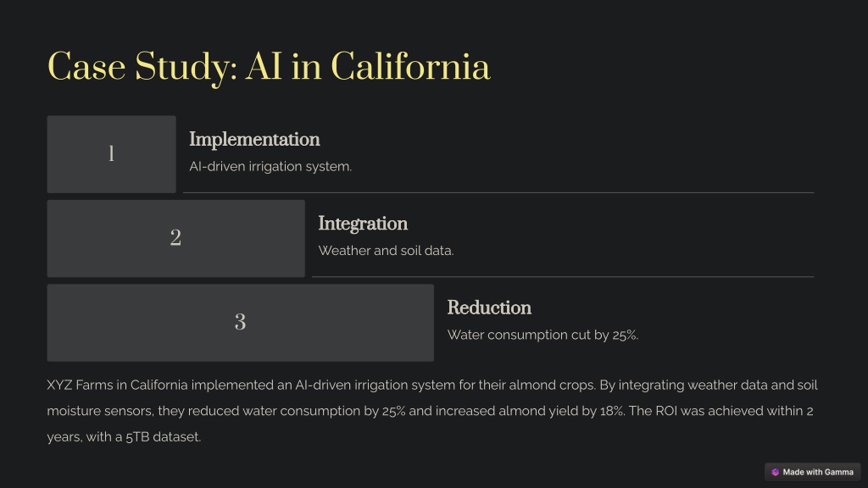Select the numbered box labeled 3
Viewport: 868px width, 488px height.
point(240,323)
